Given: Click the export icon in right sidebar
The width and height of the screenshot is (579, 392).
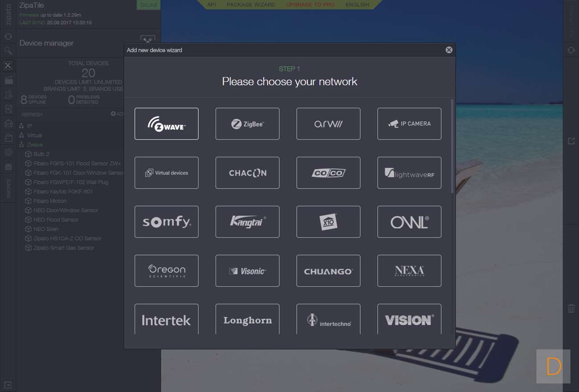Looking at the screenshot, I should tap(571, 141).
